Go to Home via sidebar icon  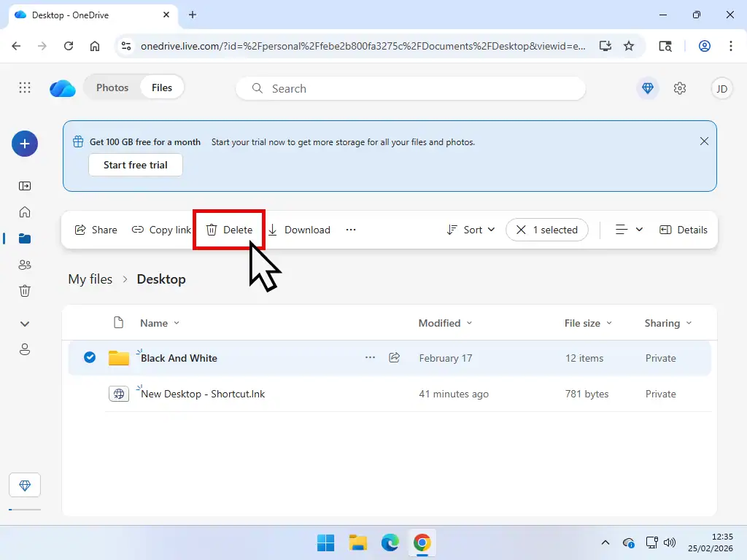[x=25, y=211]
